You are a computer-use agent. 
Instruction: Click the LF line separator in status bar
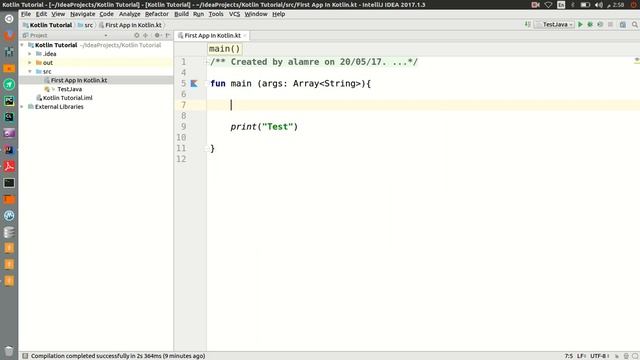pyautogui.click(x=581, y=356)
